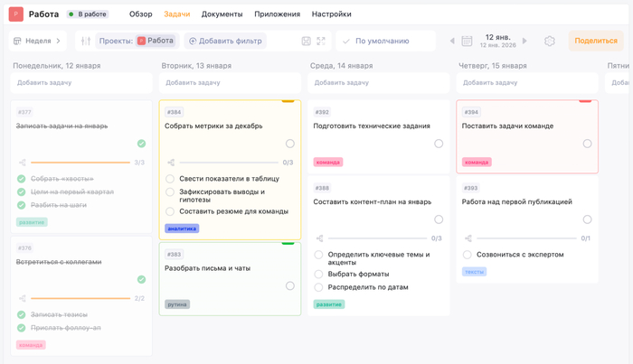Click the calendar icon beside the date

coord(467,42)
